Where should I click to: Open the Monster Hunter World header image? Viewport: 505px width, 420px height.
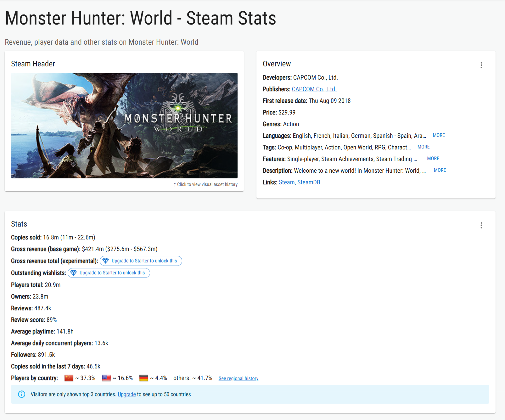(x=124, y=126)
